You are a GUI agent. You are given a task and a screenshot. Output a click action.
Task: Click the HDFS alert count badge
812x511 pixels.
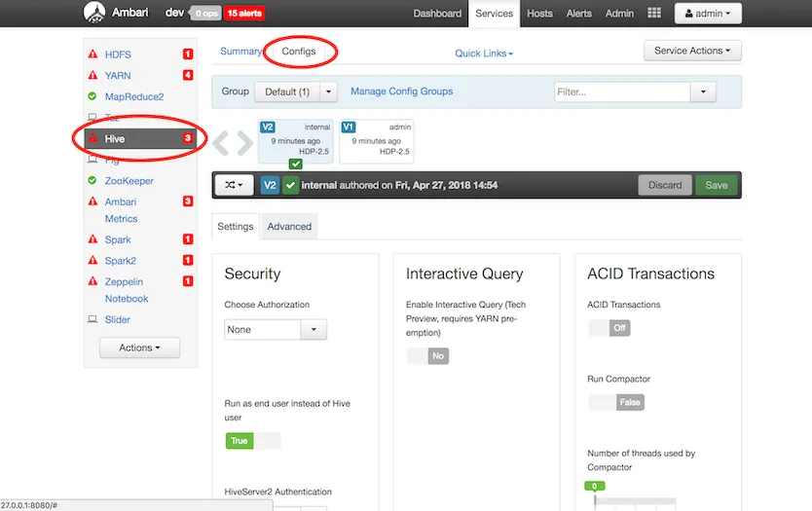[188, 54]
